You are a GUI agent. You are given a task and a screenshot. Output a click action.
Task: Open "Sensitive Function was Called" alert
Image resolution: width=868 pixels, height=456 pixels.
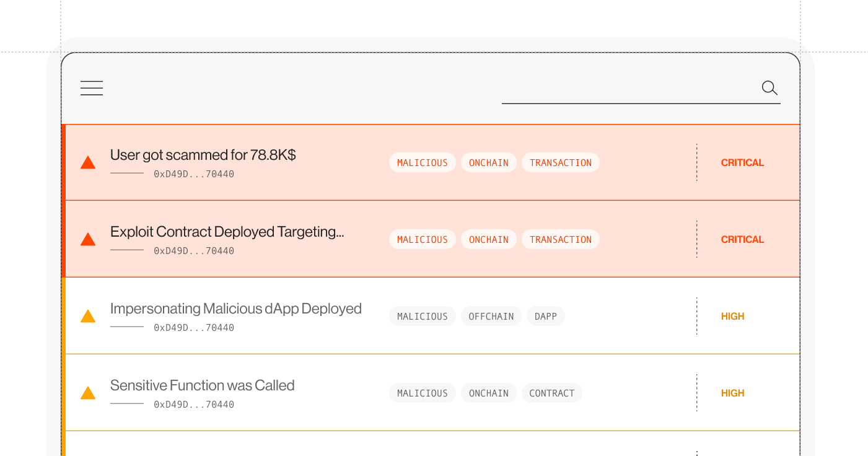(x=202, y=385)
